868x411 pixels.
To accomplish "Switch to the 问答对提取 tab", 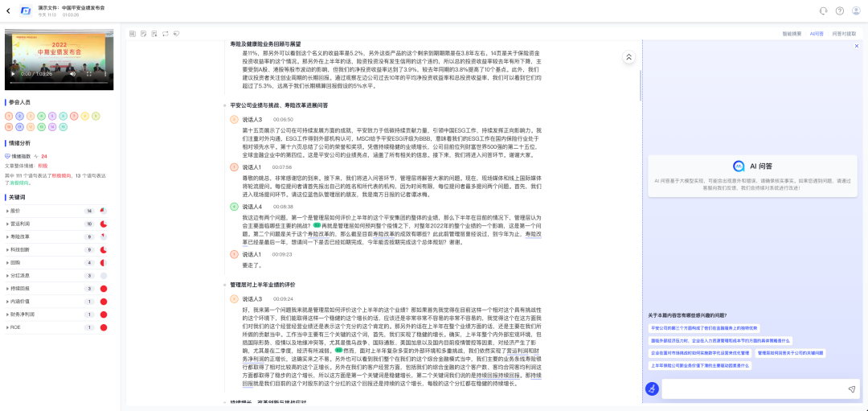I will tap(844, 34).
